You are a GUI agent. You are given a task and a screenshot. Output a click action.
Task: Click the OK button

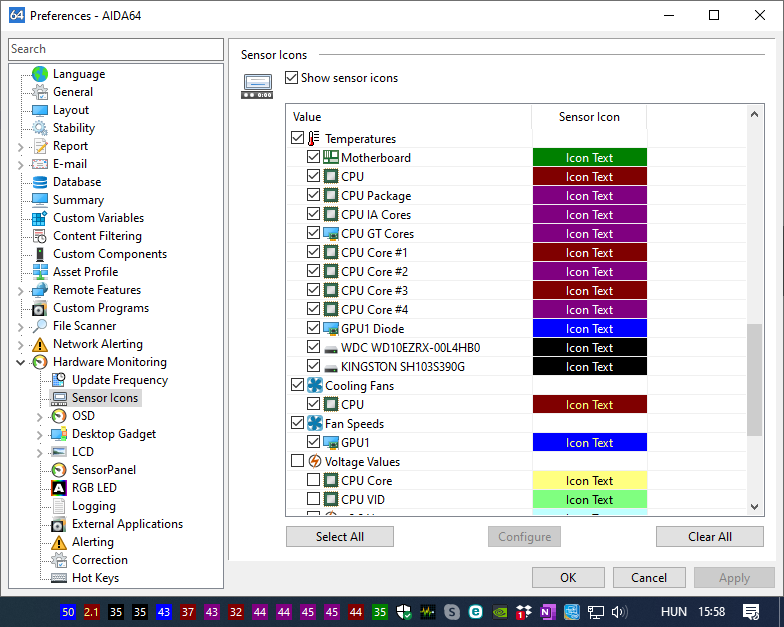[x=568, y=578]
